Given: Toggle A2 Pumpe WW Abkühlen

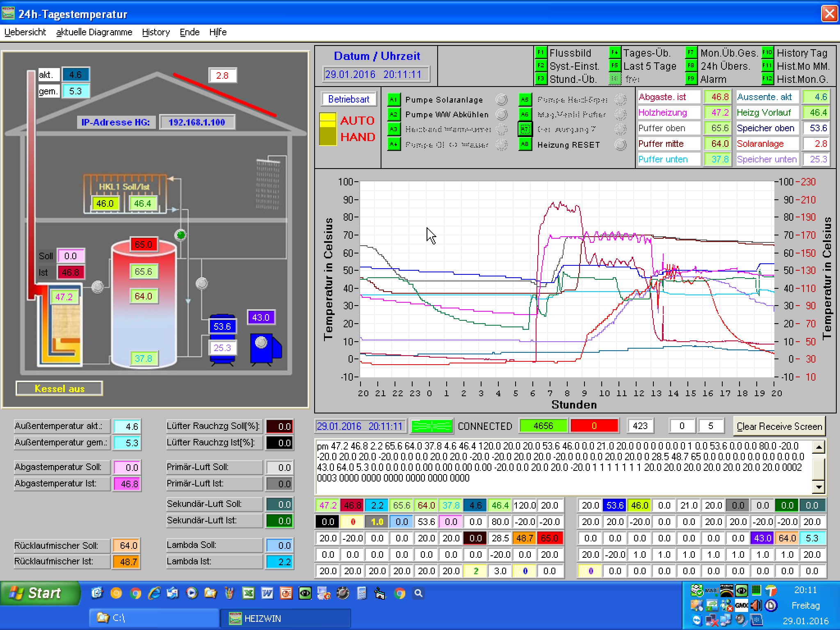Looking at the screenshot, I should (x=393, y=114).
